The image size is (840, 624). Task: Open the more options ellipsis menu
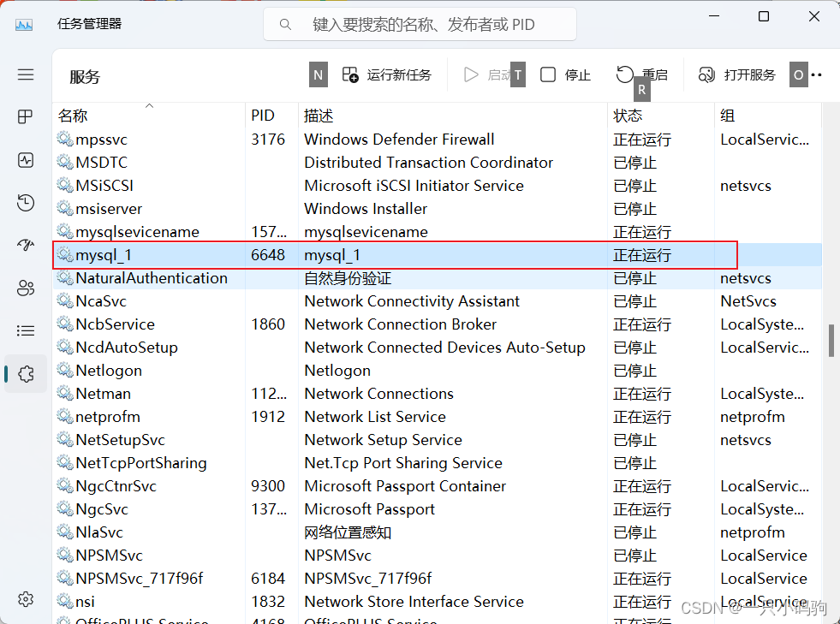[x=816, y=75]
